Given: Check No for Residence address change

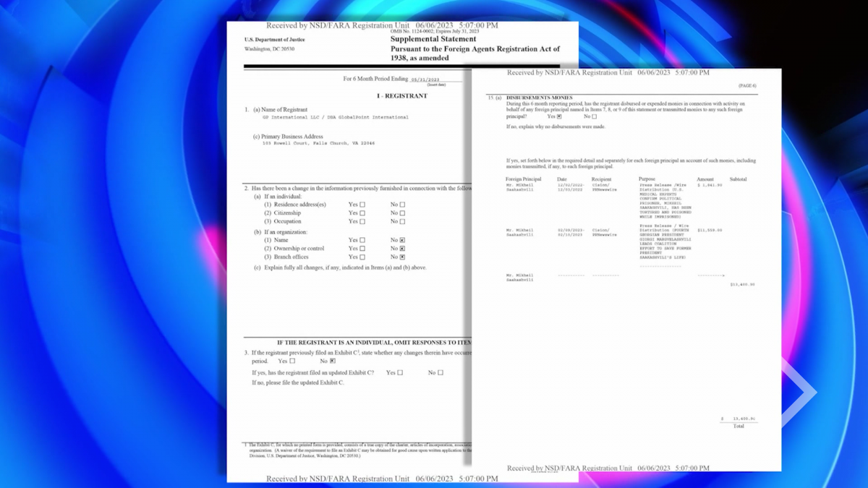Looking at the screenshot, I should point(403,205).
